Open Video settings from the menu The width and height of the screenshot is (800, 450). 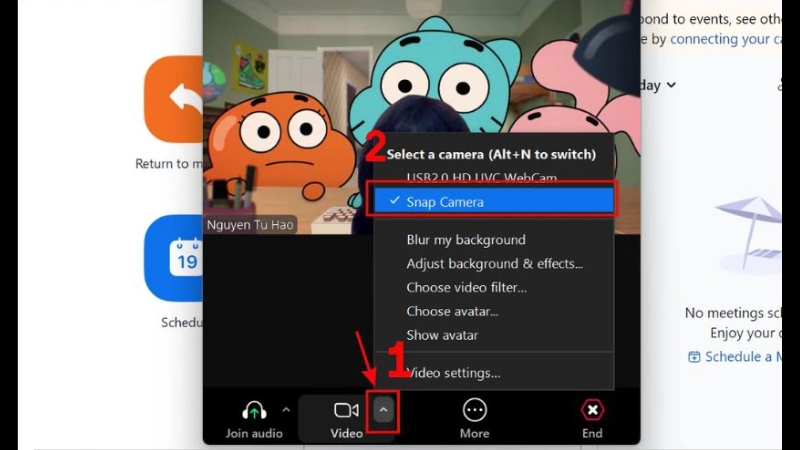coord(453,373)
